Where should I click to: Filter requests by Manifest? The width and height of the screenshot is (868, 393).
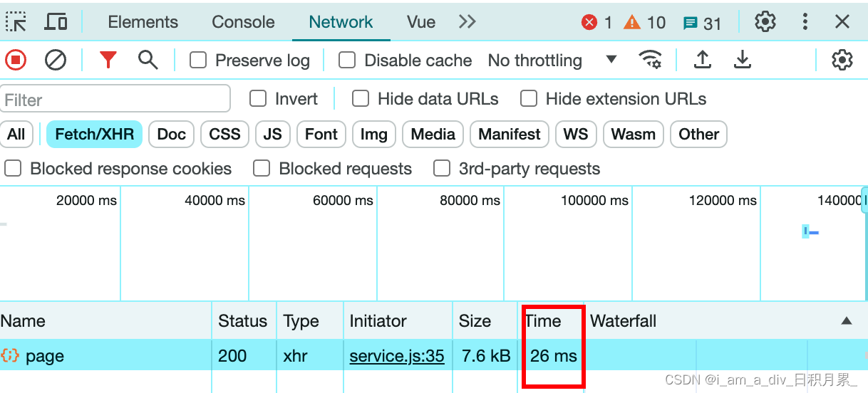click(510, 134)
